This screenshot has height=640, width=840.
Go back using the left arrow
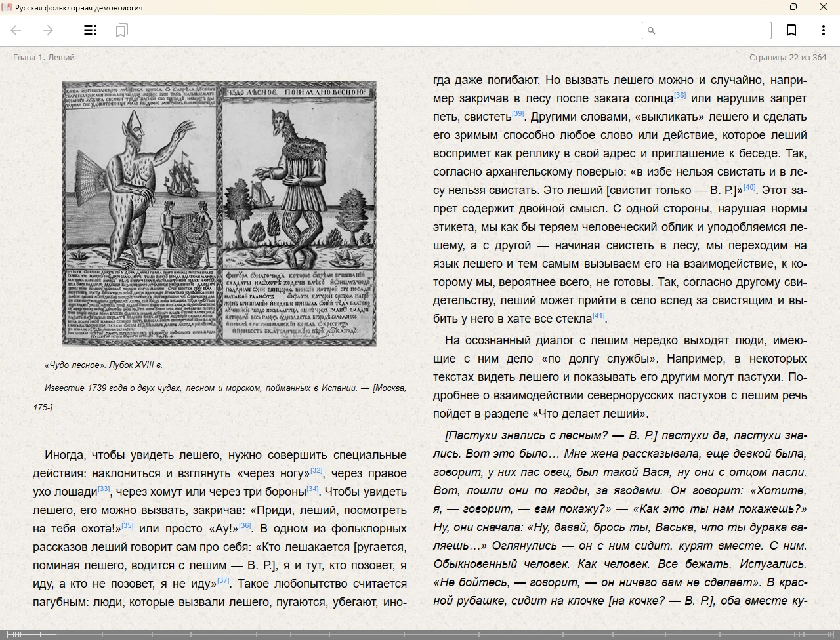tap(16, 30)
